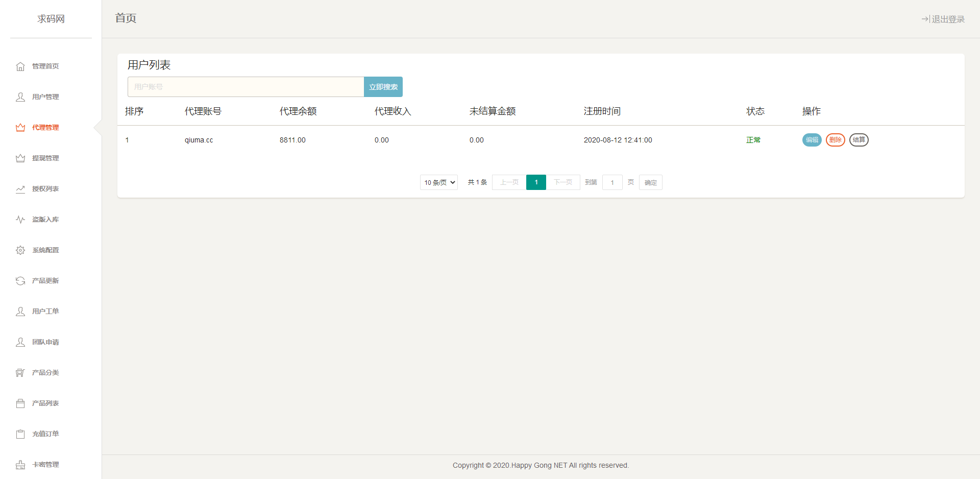980x479 pixels.
Task: Click the 8811.00 balance value
Action: point(292,140)
